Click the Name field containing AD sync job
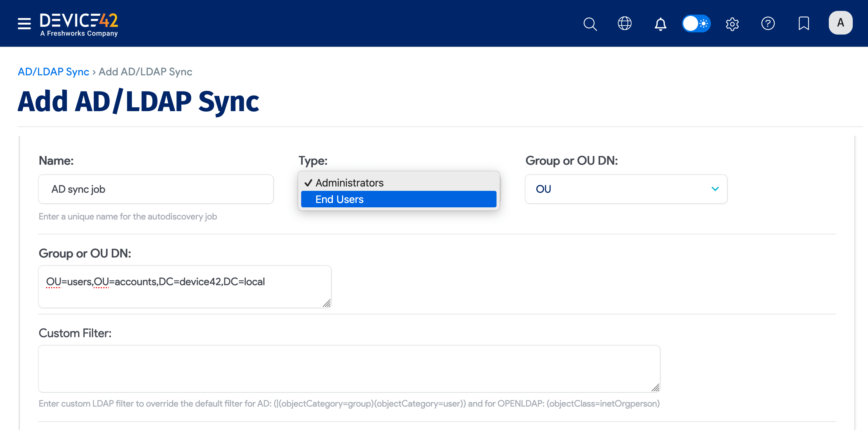Viewport: 868px width, 434px height. tap(156, 189)
